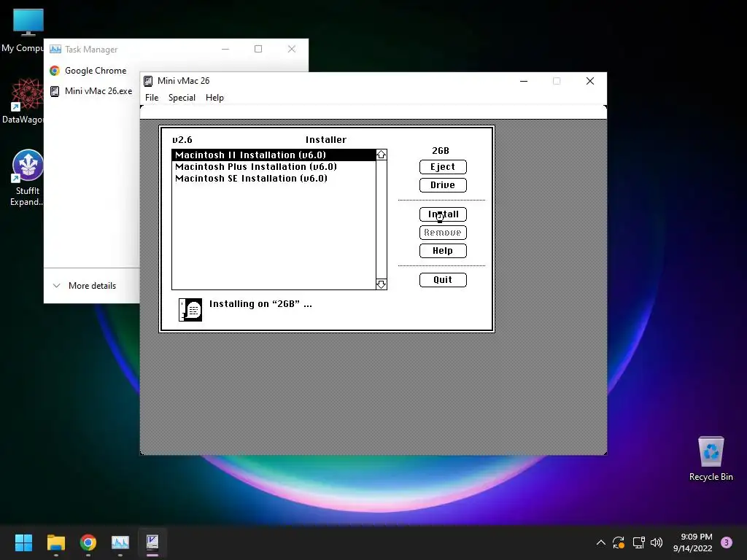Close the Mini vMac window
The image size is (747, 560).
[589, 81]
